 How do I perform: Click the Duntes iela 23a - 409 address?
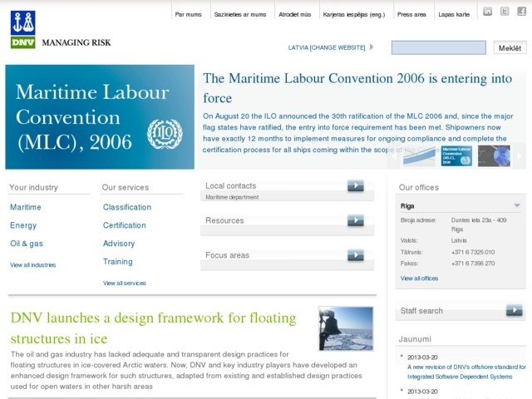pos(479,220)
